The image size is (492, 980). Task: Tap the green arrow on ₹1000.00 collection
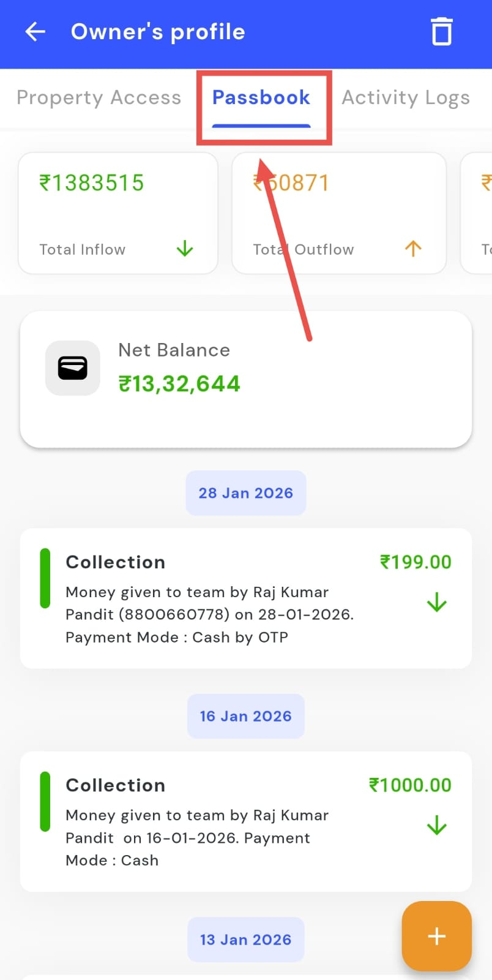436,826
